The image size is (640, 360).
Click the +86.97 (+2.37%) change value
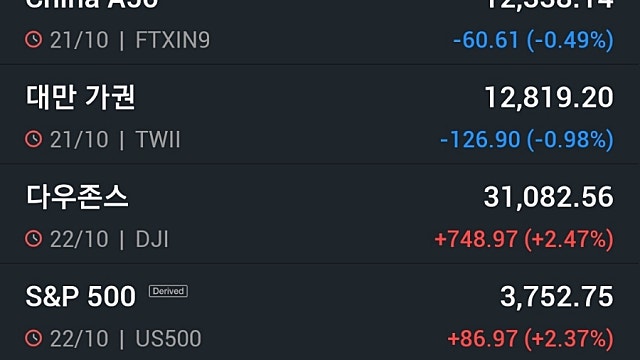click(531, 339)
